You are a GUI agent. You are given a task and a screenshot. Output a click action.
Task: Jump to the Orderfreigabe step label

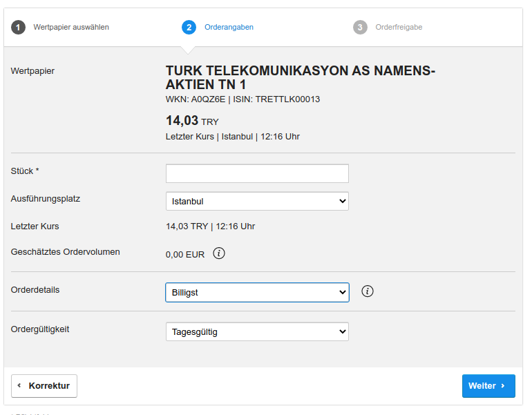point(399,28)
